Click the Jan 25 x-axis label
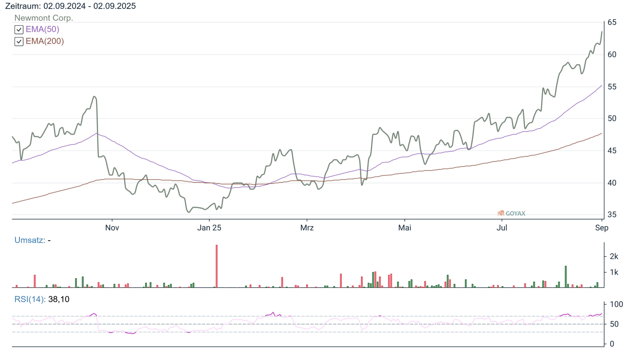The image size is (644, 349). pos(209,228)
